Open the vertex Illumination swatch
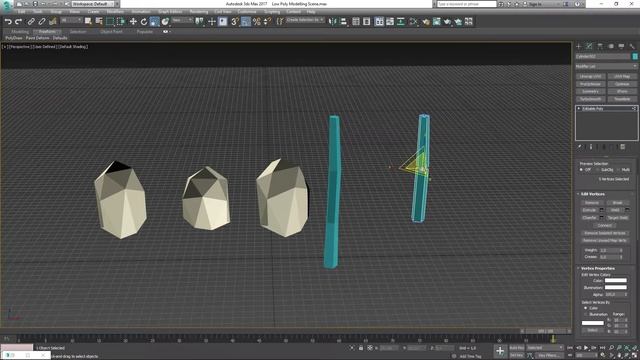The image size is (640, 360). 616,287
